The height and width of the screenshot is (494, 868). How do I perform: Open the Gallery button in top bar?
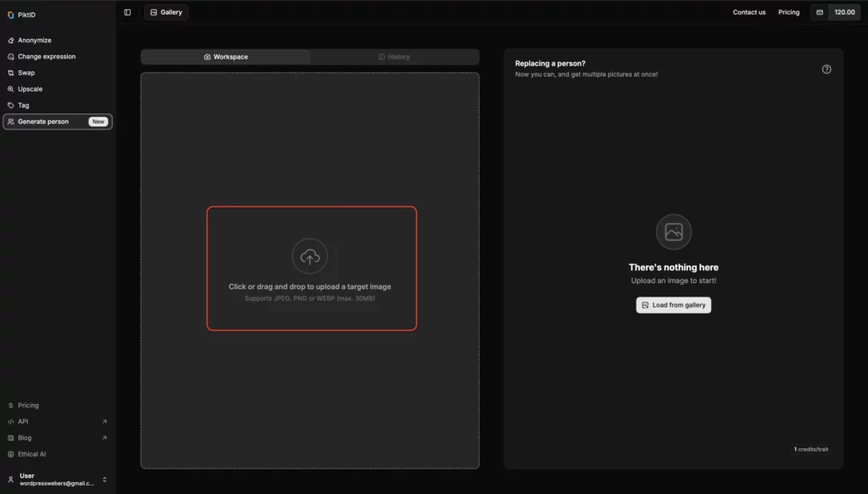[x=166, y=13]
